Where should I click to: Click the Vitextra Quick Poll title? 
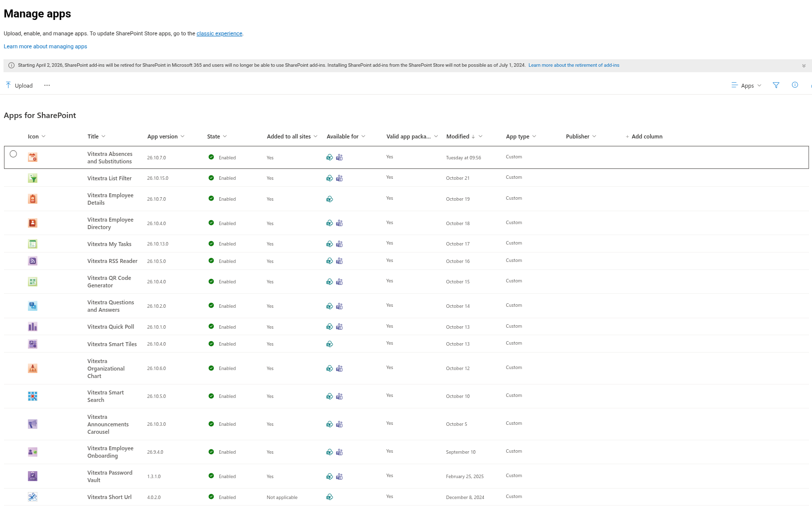click(x=111, y=327)
